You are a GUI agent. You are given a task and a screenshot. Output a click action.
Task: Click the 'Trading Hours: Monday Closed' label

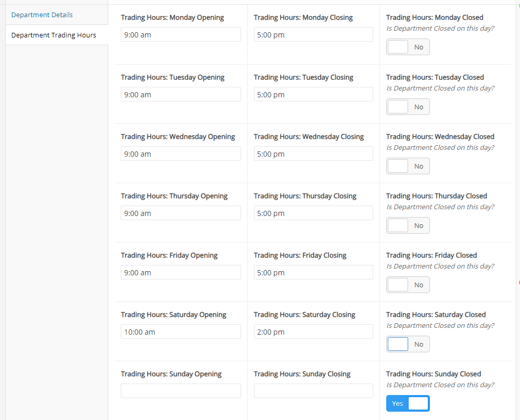435,18
